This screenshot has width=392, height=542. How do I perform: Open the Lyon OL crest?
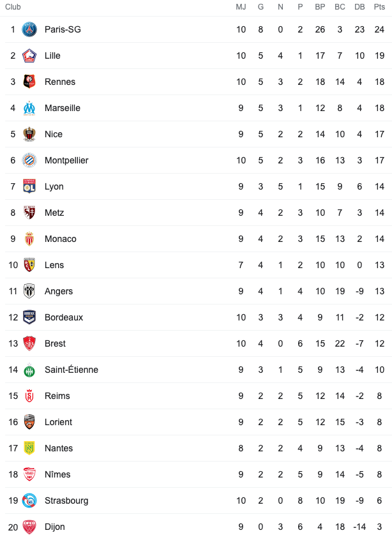tap(29, 186)
